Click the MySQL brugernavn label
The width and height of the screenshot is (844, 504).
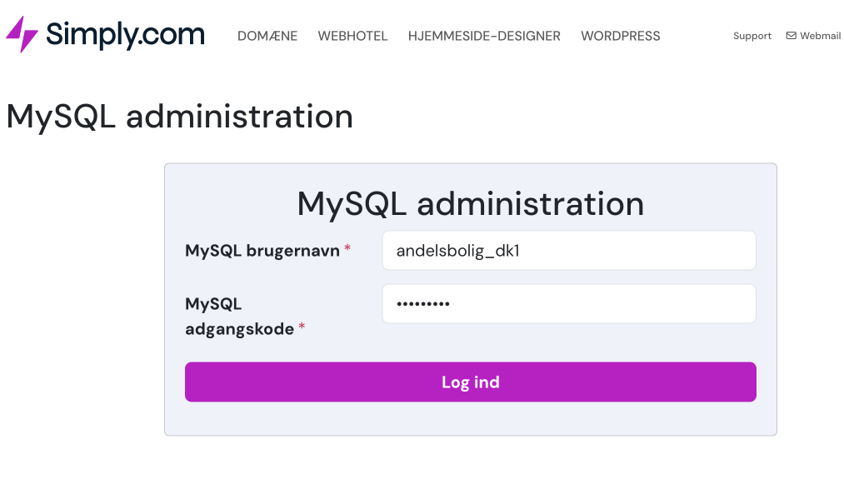pos(262,251)
